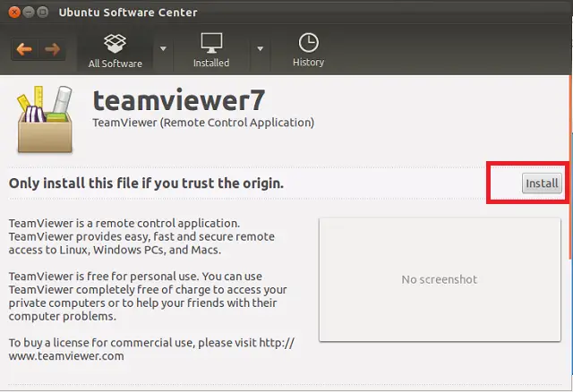This screenshot has width=573, height=392.
Task: Click the forward arrow navigation button
Action: click(x=52, y=49)
